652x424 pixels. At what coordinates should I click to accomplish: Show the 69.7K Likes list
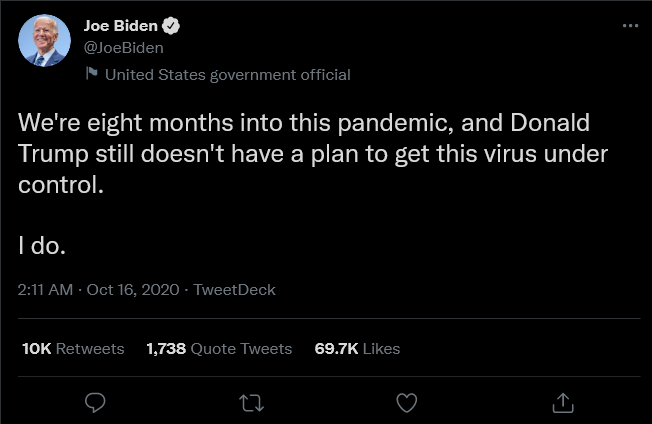coord(357,349)
